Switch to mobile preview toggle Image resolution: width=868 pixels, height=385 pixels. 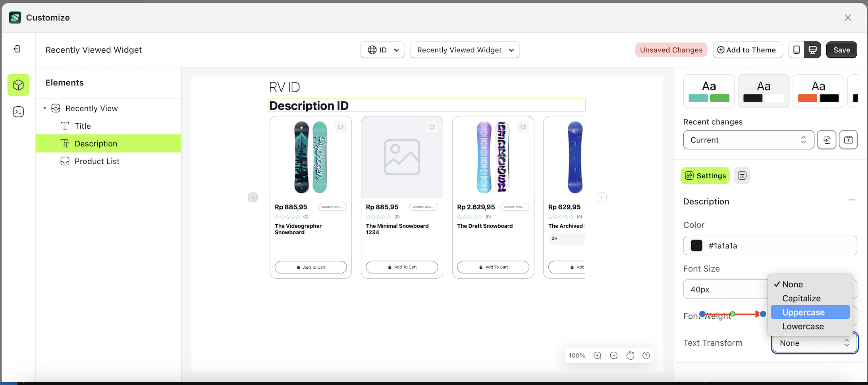796,50
